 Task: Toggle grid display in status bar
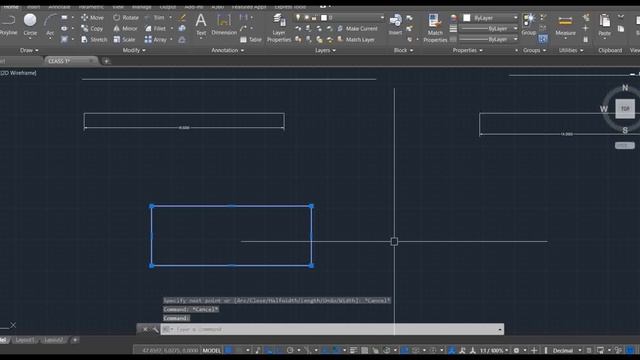tap(229, 350)
